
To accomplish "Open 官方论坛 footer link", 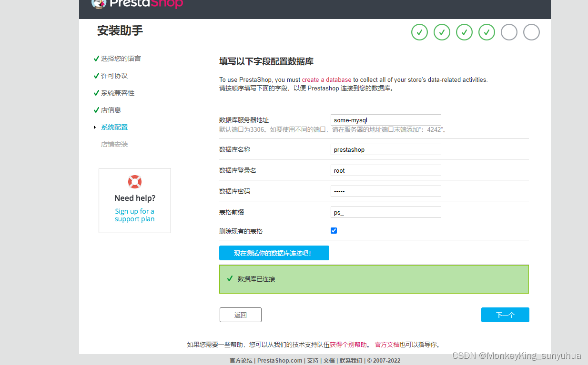I will coord(241,361).
